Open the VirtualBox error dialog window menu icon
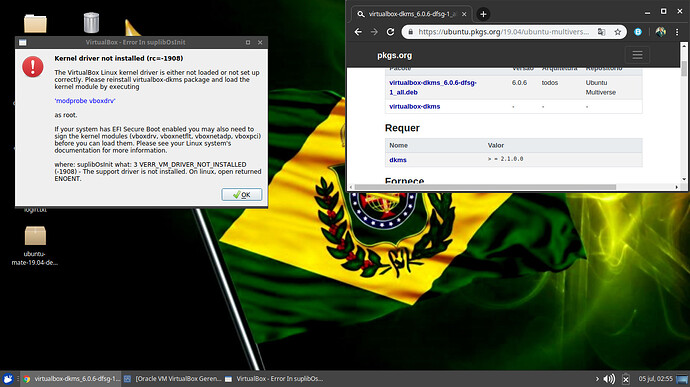Screen dimensions: 690x387 point(22,42)
